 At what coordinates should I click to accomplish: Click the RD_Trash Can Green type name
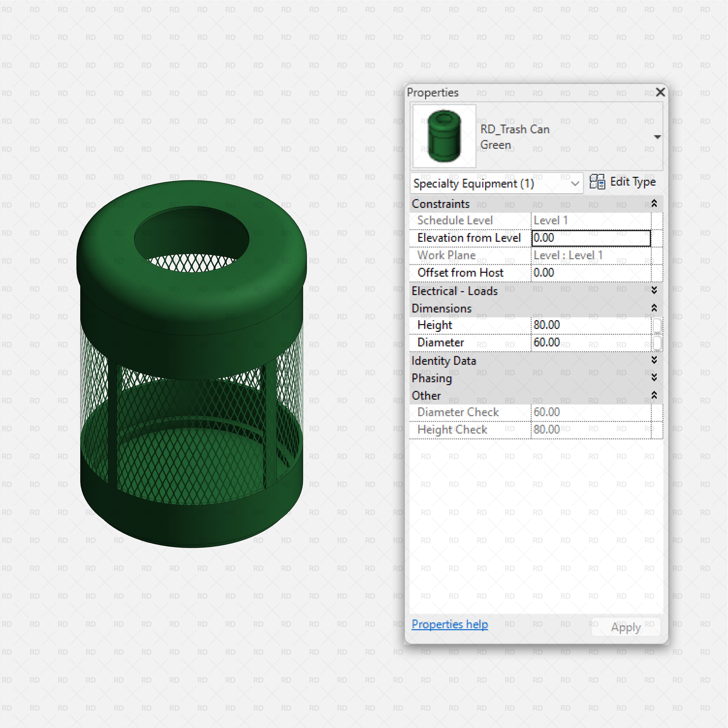515,137
